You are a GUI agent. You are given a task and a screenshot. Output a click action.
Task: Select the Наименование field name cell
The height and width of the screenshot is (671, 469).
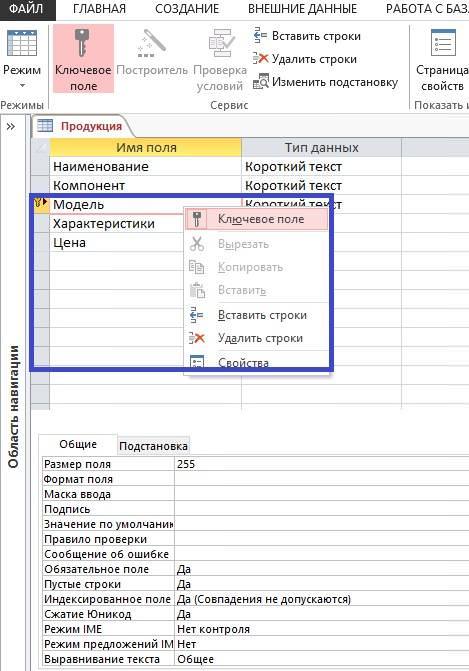145,166
